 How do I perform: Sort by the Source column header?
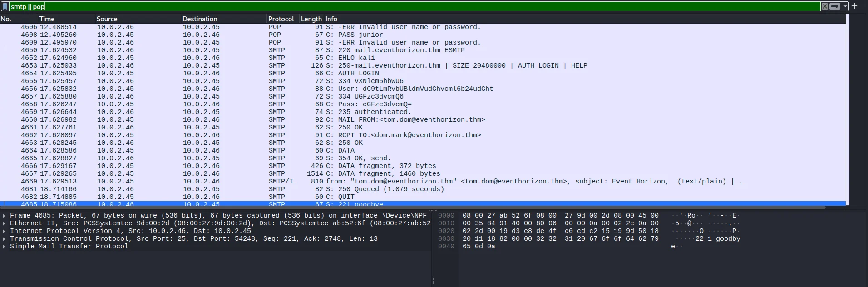click(107, 19)
